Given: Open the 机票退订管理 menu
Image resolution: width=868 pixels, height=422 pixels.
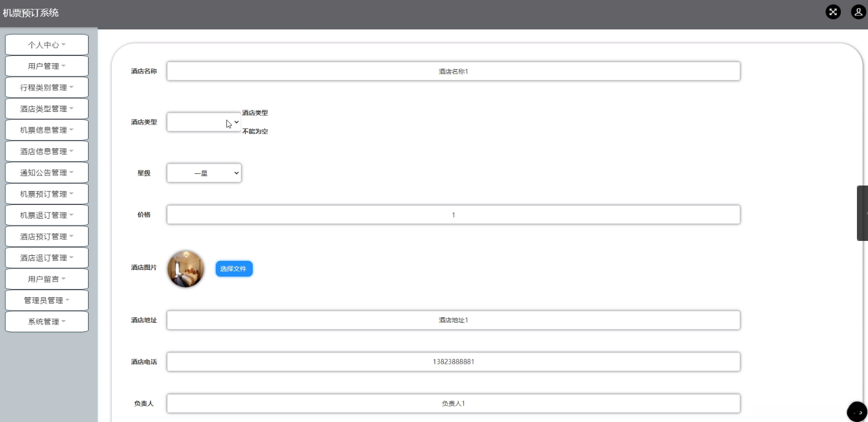Looking at the screenshot, I should (46, 215).
